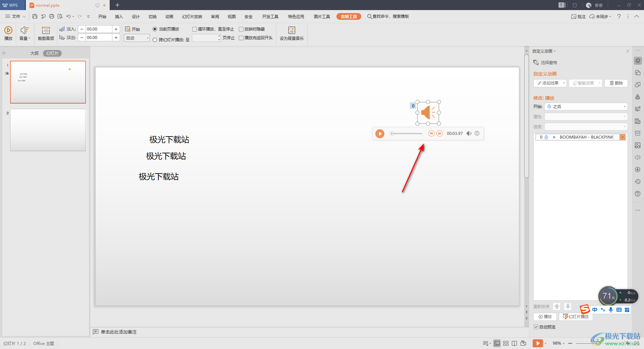Switch to the Outline pane tab
The width and height of the screenshot is (644, 349).
(x=35, y=53)
